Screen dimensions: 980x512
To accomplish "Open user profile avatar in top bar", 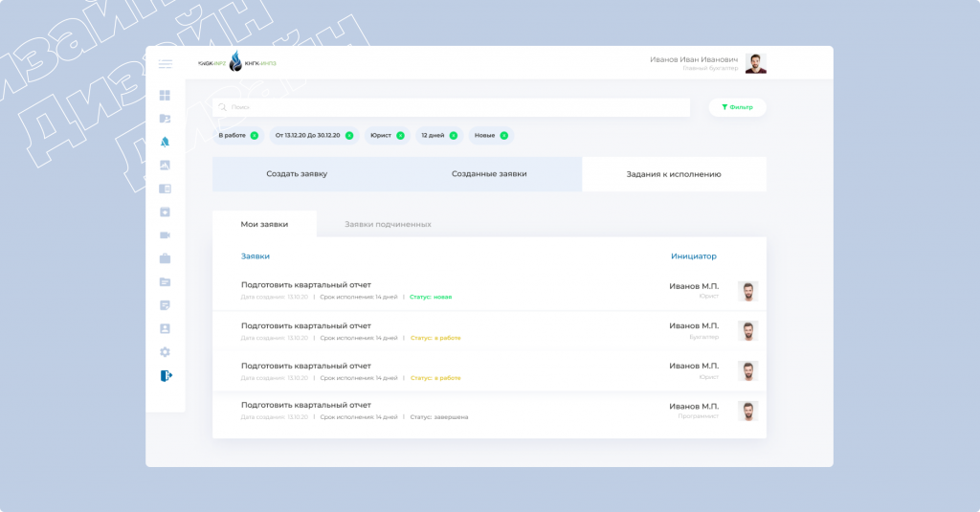I will pos(755,63).
